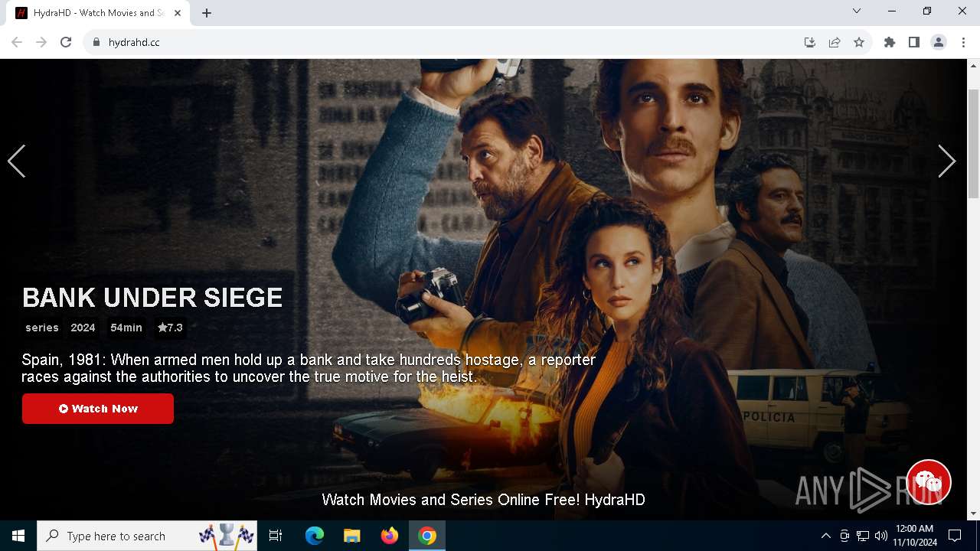
Task: Click the Chrome icon on taskbar
Action: pos(426,536)
